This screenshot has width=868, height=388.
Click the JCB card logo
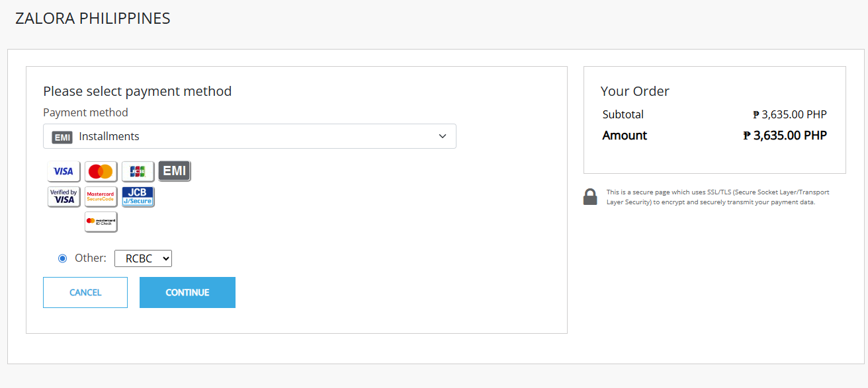(x=138, y=171)
